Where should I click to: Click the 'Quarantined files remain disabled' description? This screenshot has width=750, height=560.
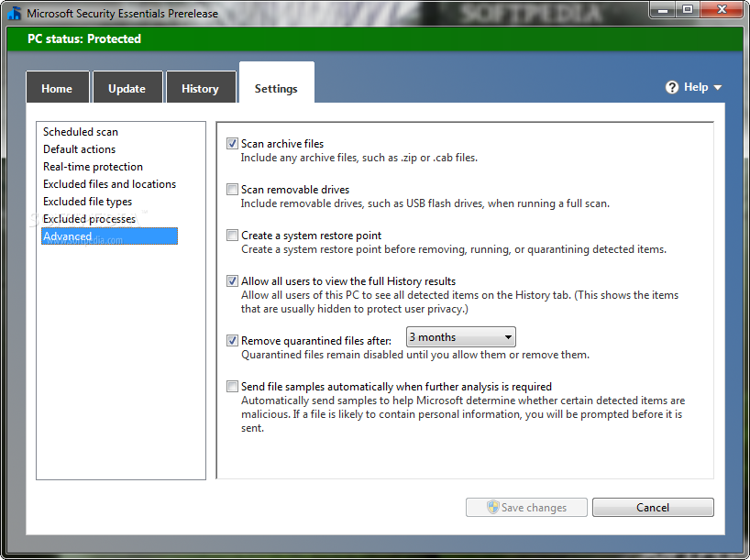(414, 355)
